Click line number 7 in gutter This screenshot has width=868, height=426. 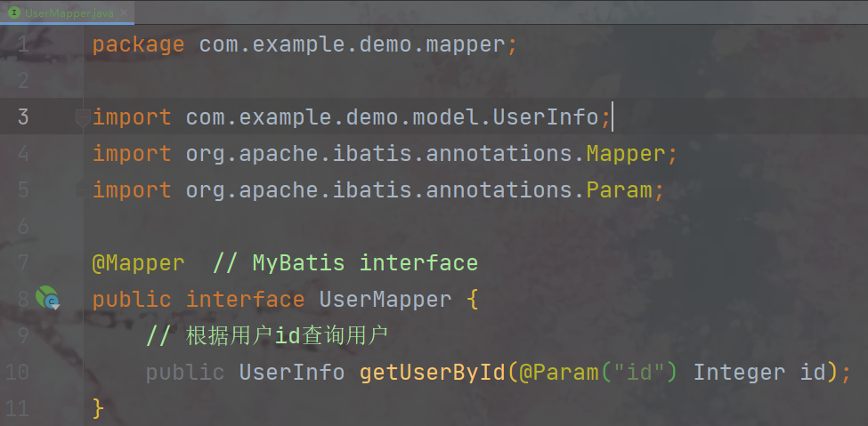22,262
